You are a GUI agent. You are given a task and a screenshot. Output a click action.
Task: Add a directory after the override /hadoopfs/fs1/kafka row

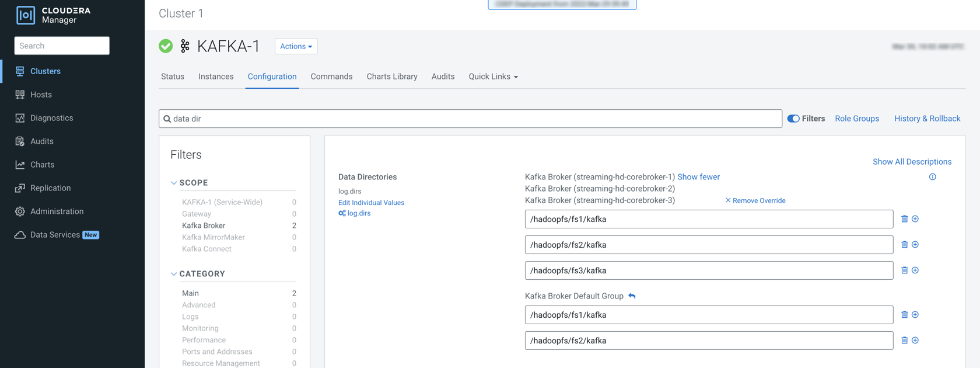pos(915,219)
